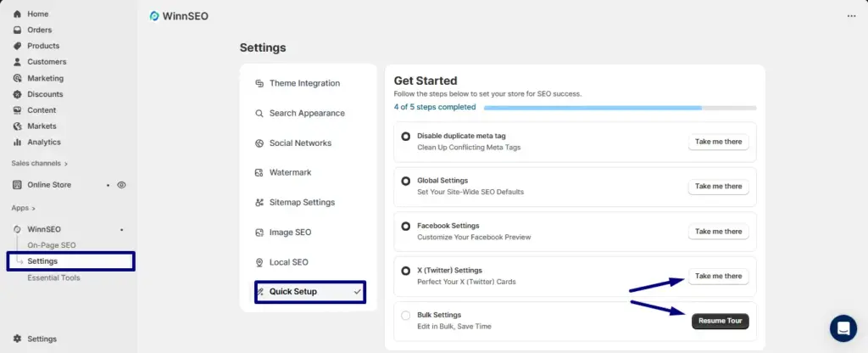Open Essential Tools under WinnSEO
Viewport: 868px width, 353px height.
click(x=53, y=277)
